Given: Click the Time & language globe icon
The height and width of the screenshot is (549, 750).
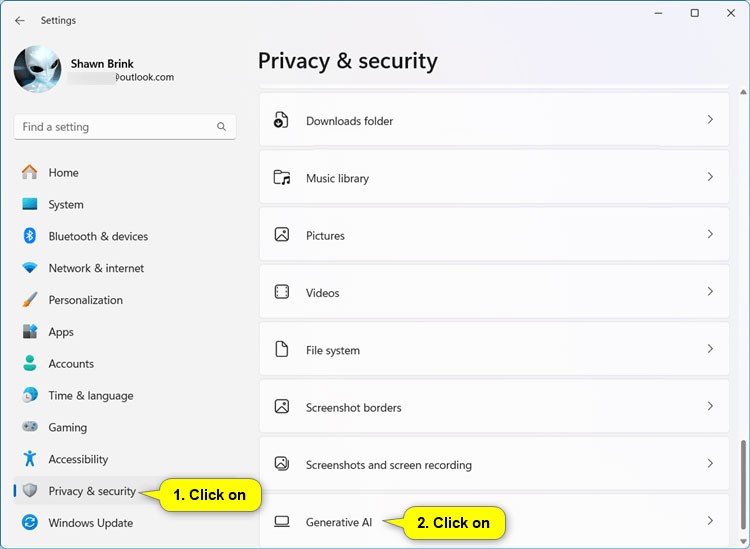Looking at the screenshot, I should coord(30,395).
